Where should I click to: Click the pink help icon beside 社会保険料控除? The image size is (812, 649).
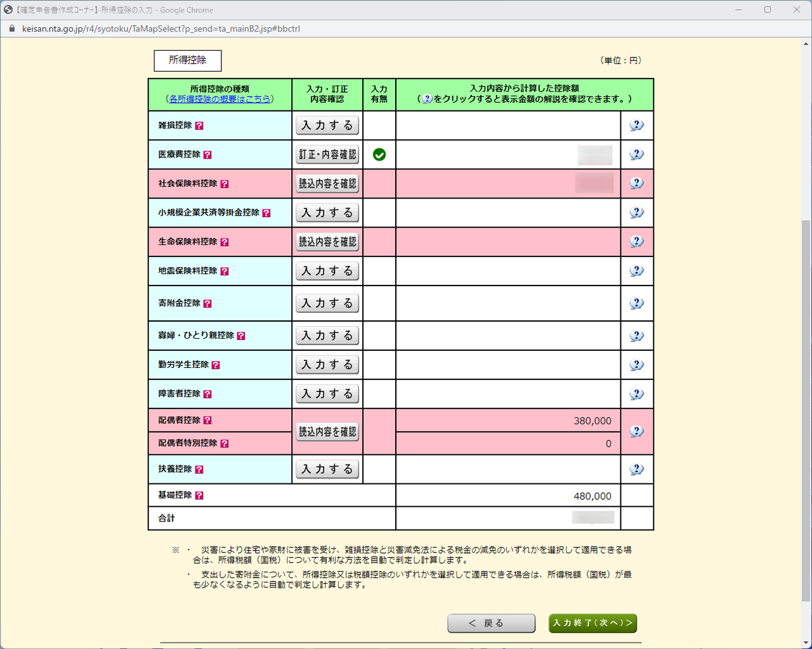coord(225,184)
